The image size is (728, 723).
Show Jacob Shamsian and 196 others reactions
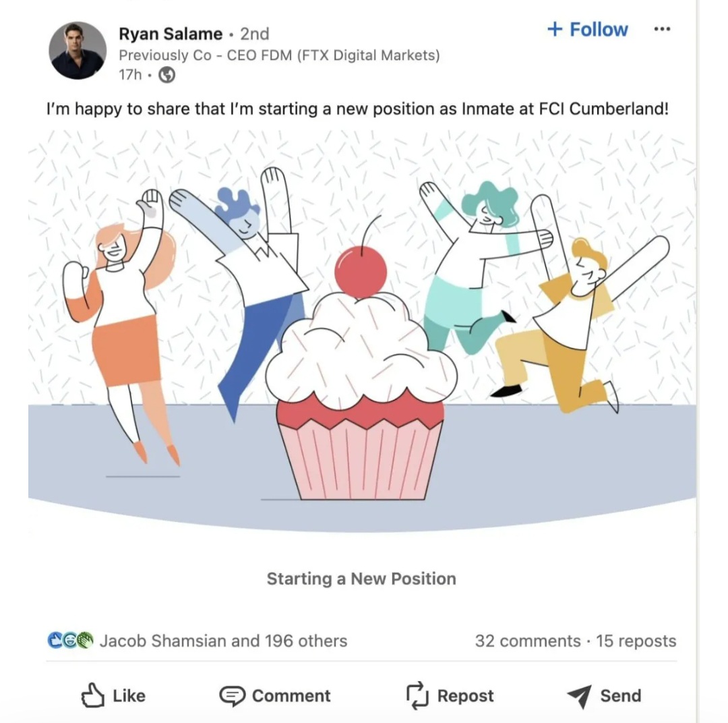(x=223, y=641)
